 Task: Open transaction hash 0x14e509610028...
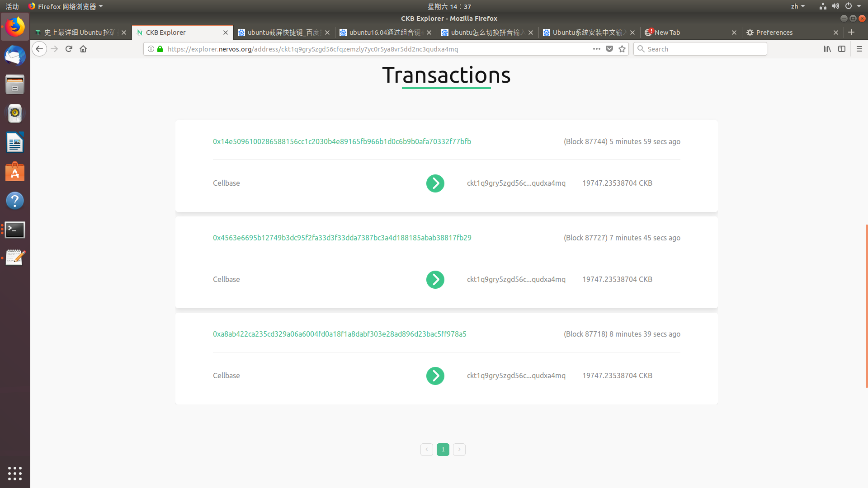pos(342,141)
